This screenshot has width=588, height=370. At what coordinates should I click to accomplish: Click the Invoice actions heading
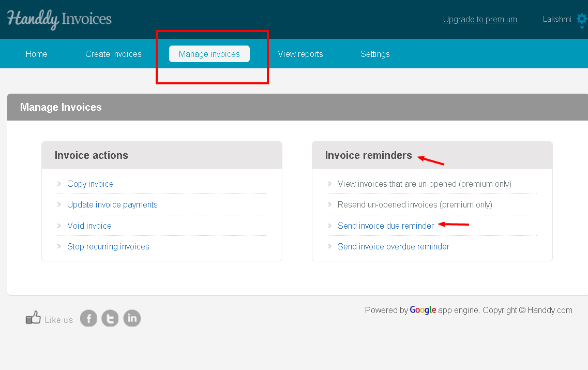(x=91, y=155)
